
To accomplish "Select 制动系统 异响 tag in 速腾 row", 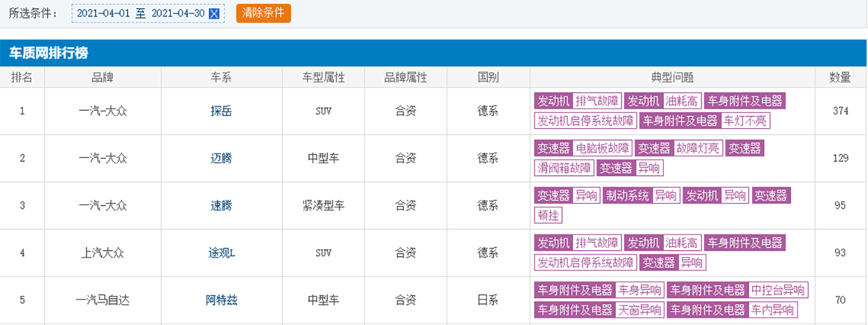I will (641, 196).
